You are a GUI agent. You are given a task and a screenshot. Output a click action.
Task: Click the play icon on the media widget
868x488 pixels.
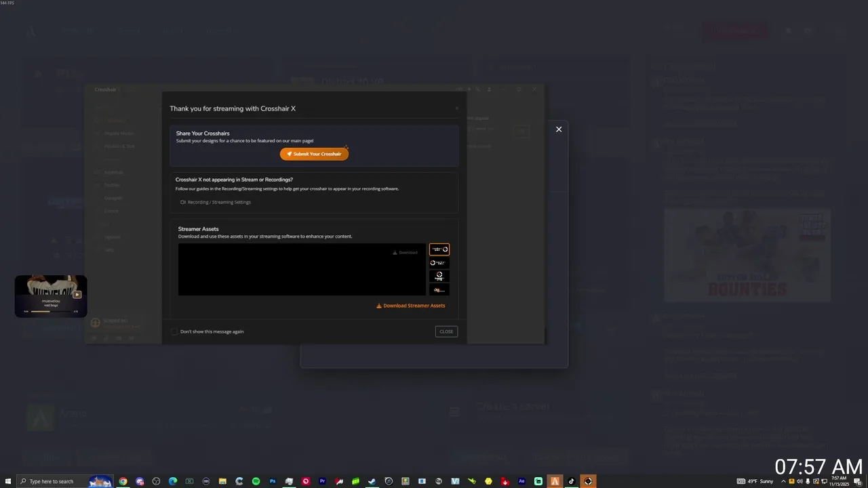[77, 294]
